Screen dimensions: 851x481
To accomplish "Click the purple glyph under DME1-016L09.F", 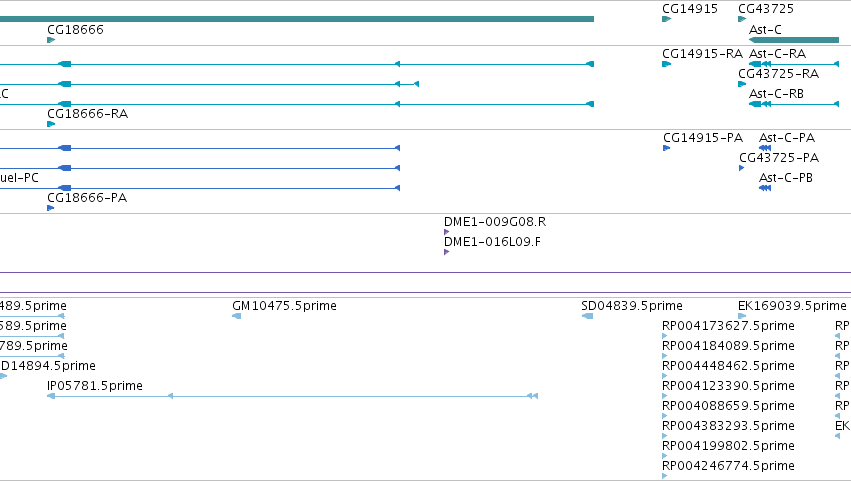I will [446, 252].
